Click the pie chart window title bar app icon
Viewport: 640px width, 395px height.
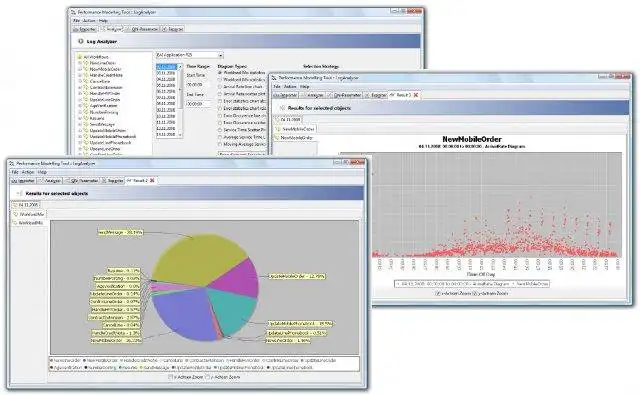click(x=12, y=163)
